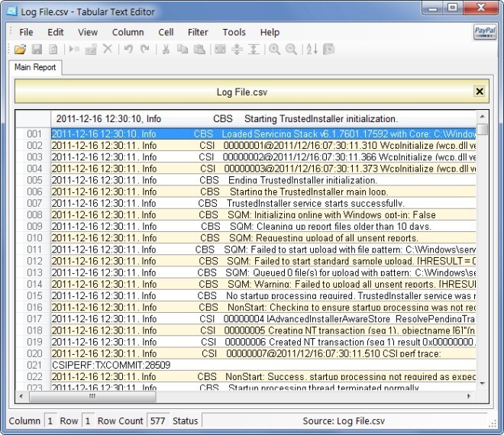504x435 pixels.
Task: Open the File menu
Action: click(26, 32)
